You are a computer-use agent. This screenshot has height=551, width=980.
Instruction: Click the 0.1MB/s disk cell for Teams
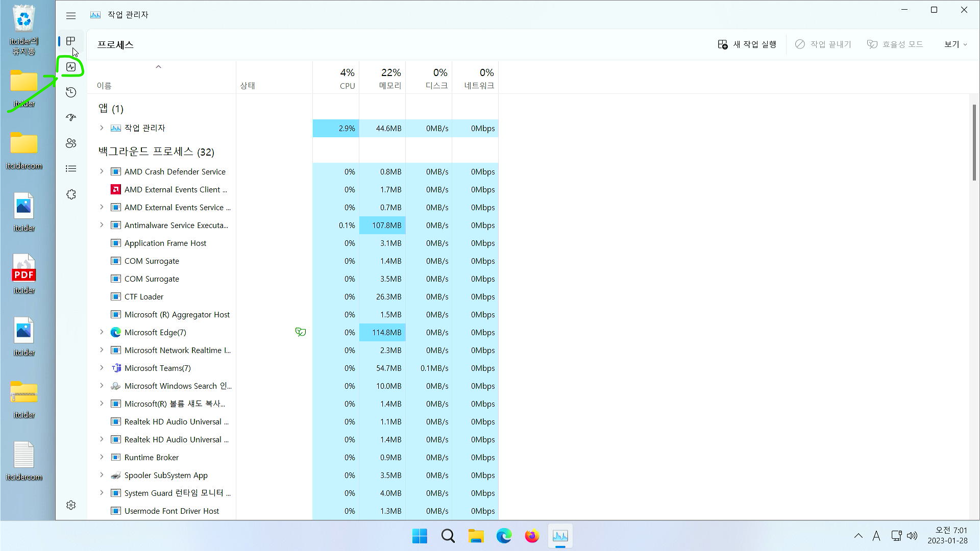429,368
